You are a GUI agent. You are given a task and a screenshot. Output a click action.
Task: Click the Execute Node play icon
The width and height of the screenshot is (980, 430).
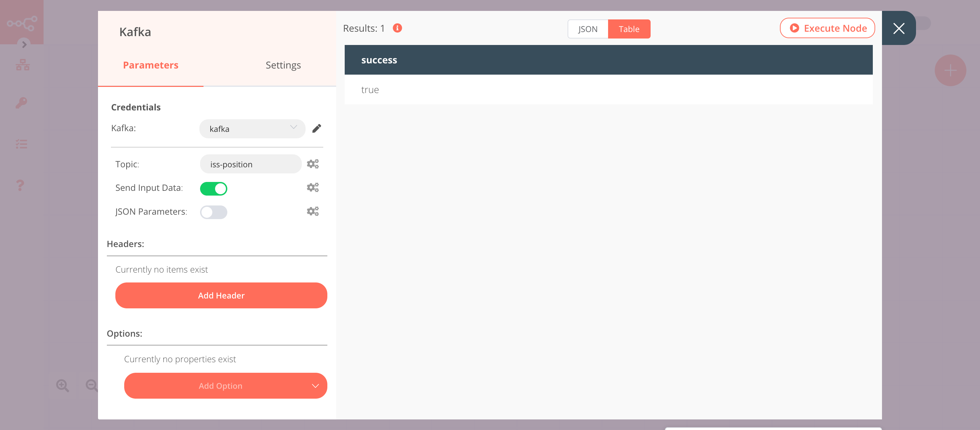(794, 28)
